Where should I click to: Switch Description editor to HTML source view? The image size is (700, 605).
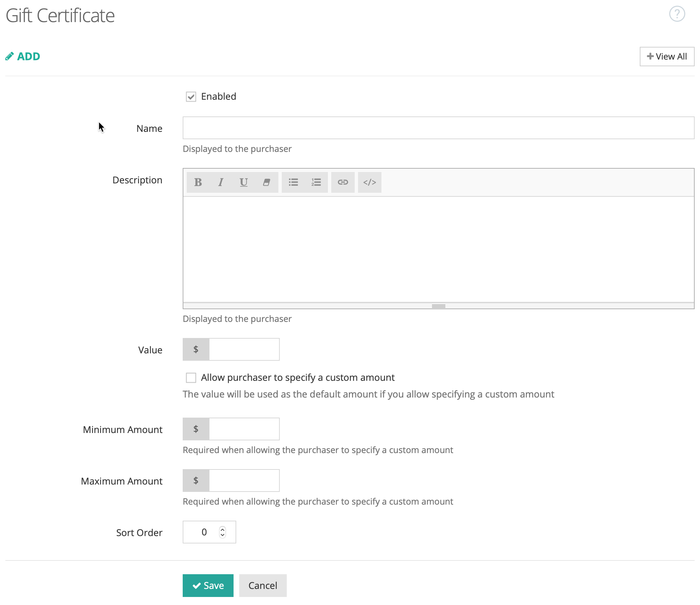tap(370, 182)
